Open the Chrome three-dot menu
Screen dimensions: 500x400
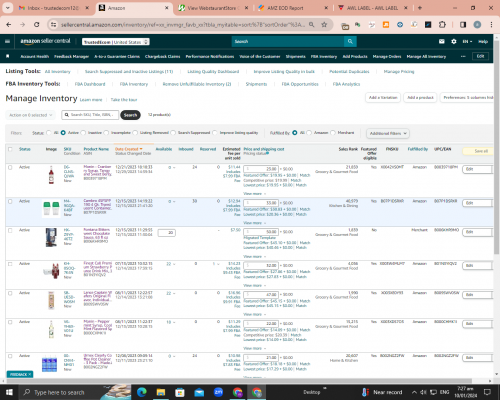click(x=491, y=25)
